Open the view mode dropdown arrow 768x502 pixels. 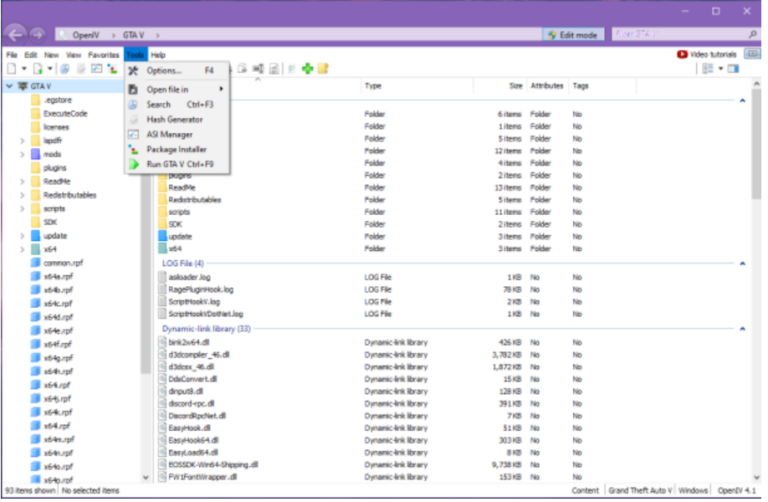(x=720, y=69)
